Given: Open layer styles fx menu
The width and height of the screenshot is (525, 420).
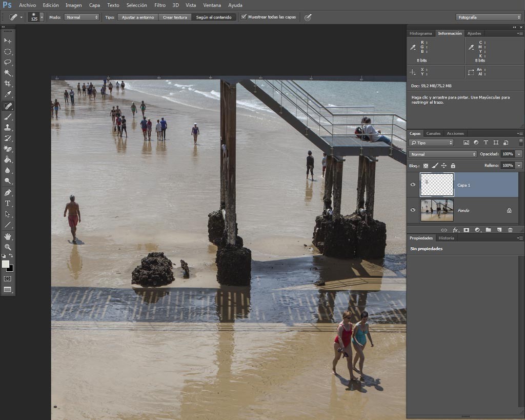Looking at the screenshot, I should (x=455, y=230).
